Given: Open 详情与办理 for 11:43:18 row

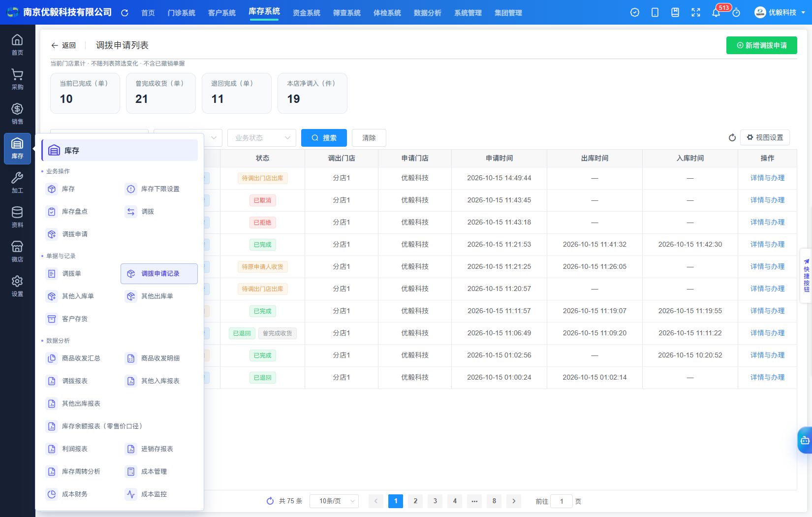Looking at the screenshot, I should pos(767,223).
